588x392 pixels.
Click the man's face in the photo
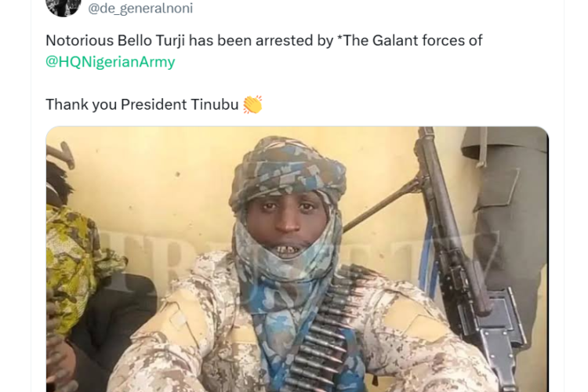286,227
